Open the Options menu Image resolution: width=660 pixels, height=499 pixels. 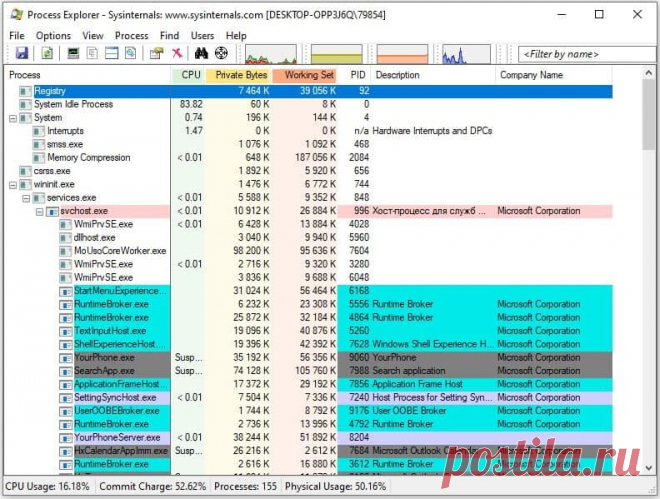click(53, 36)
